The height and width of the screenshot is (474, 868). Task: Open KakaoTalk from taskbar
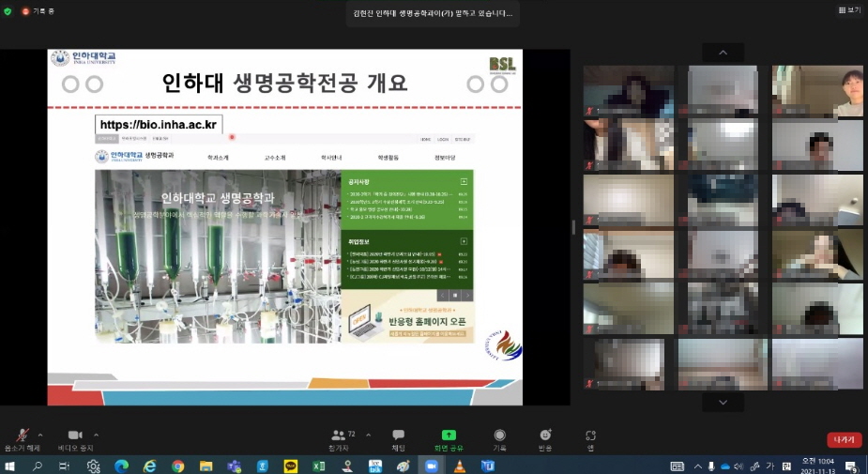click(291, 466)
